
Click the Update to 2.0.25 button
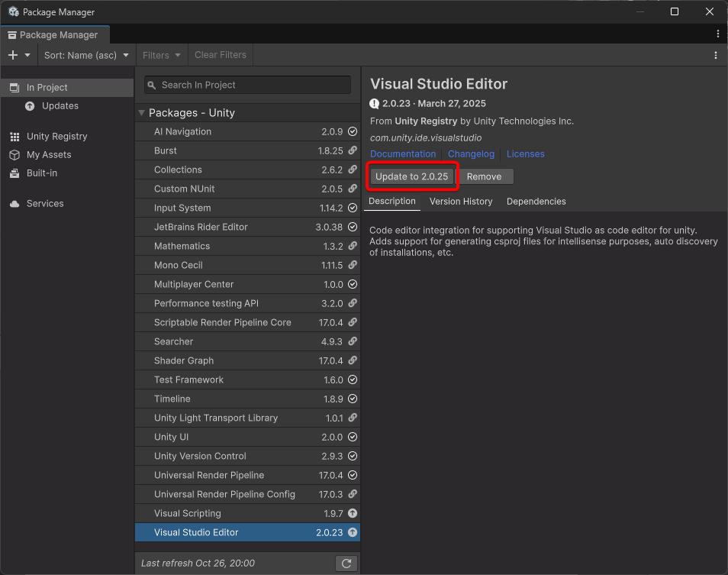pyautogui.click(x=411, y=176)
